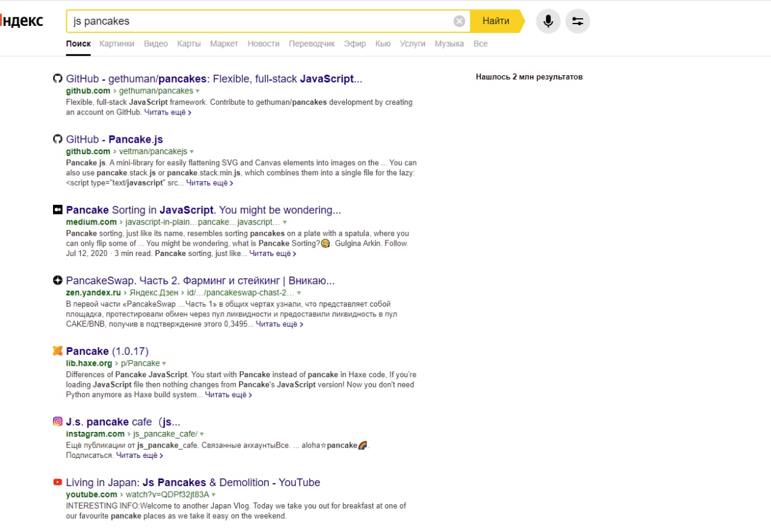771x532 pixels.
Task: Open 'PancakeSwap. Часть 2' result title
Action: (201, 281)
